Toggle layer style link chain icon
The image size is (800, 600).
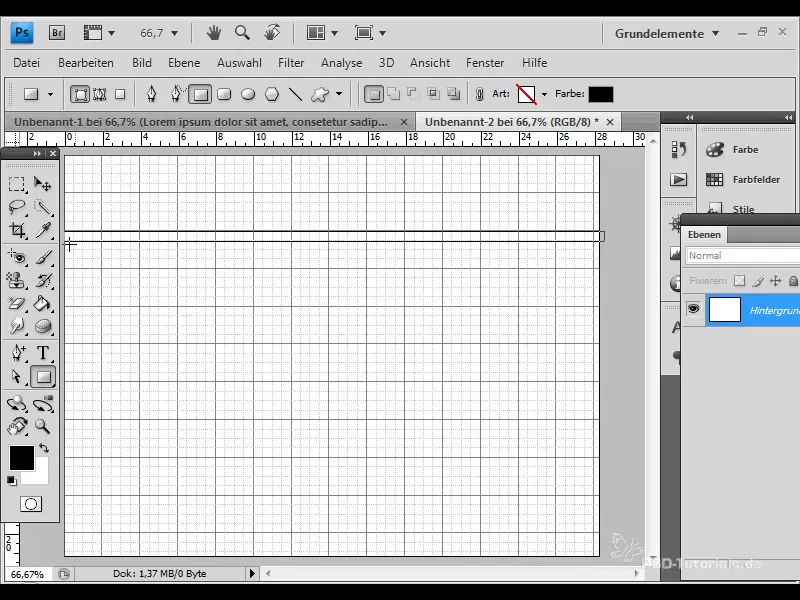[479, 94]
